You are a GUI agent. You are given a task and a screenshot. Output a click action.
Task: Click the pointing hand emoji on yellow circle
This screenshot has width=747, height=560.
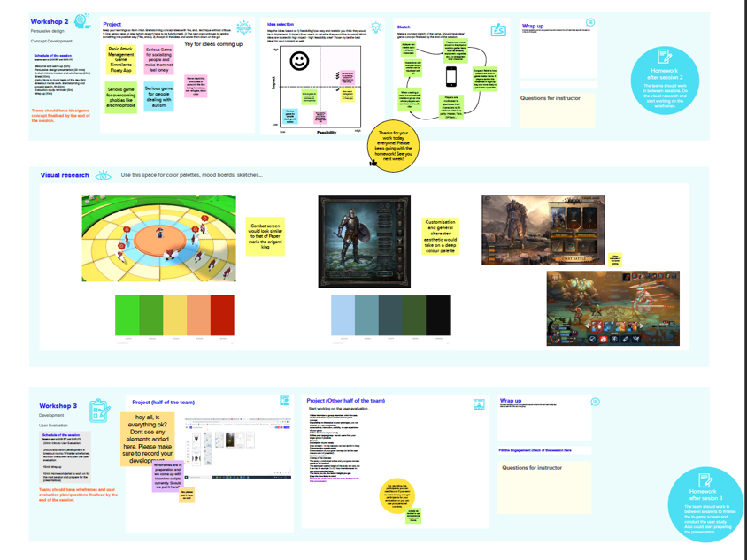point(373,160)
